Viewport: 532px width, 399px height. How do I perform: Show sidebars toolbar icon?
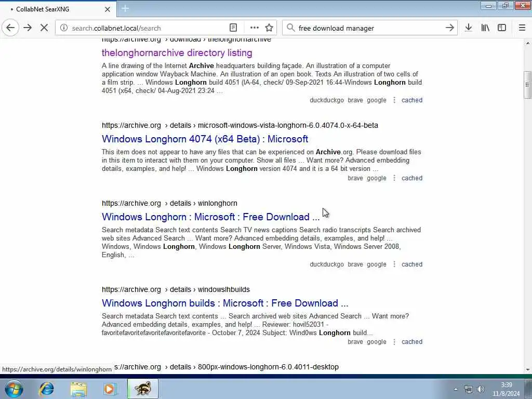point(502,28)
